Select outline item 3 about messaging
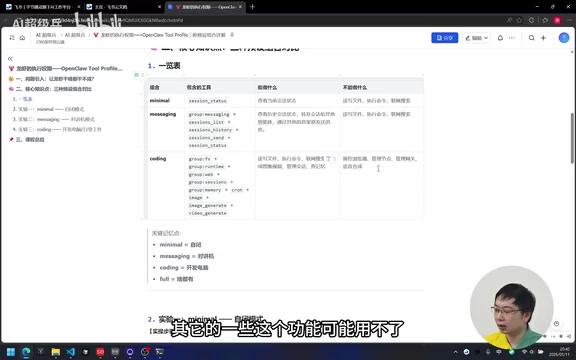This screenshot has width=576, height=360. click(53, 119)
